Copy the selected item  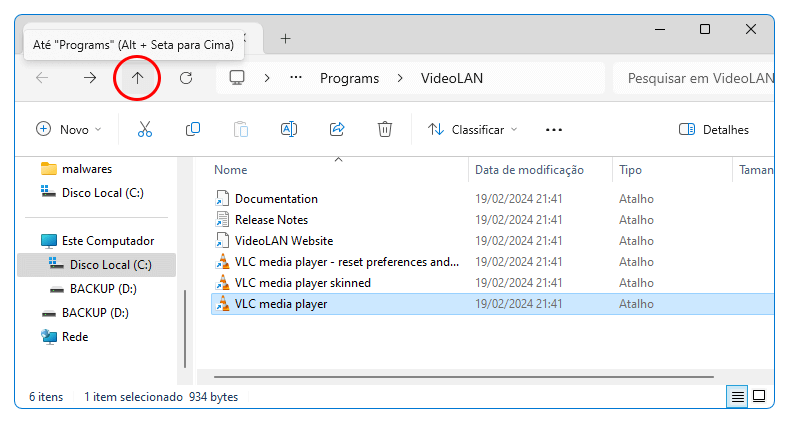click(193, 129)
